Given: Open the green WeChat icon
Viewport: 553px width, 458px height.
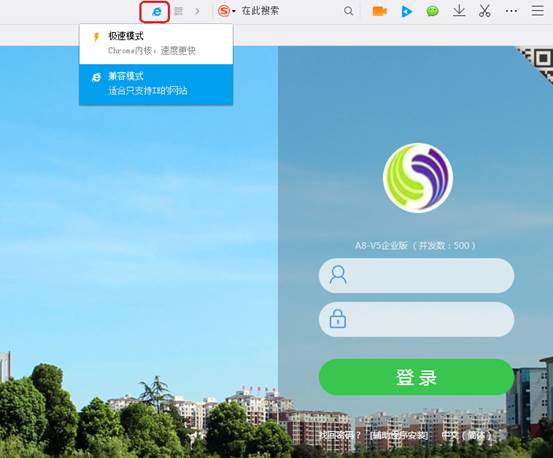Looking at the screenshot, I should [x=432, y=11].
